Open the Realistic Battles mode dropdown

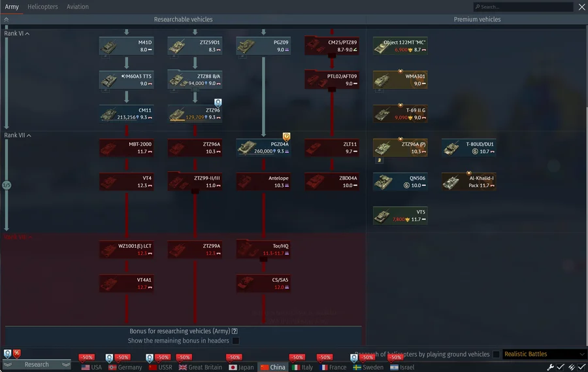pyautogui.click(x=544, y=354)
